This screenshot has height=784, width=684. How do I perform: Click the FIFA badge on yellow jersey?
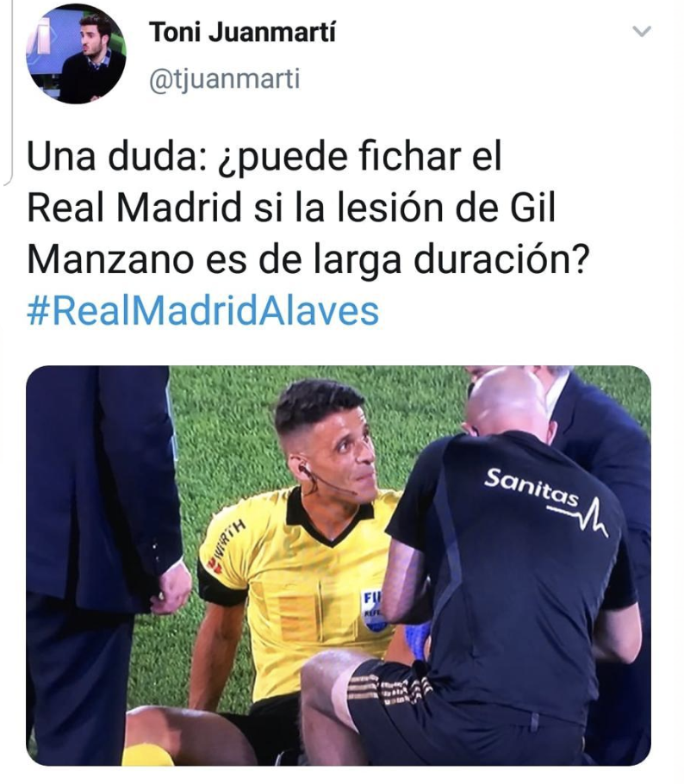373,611
